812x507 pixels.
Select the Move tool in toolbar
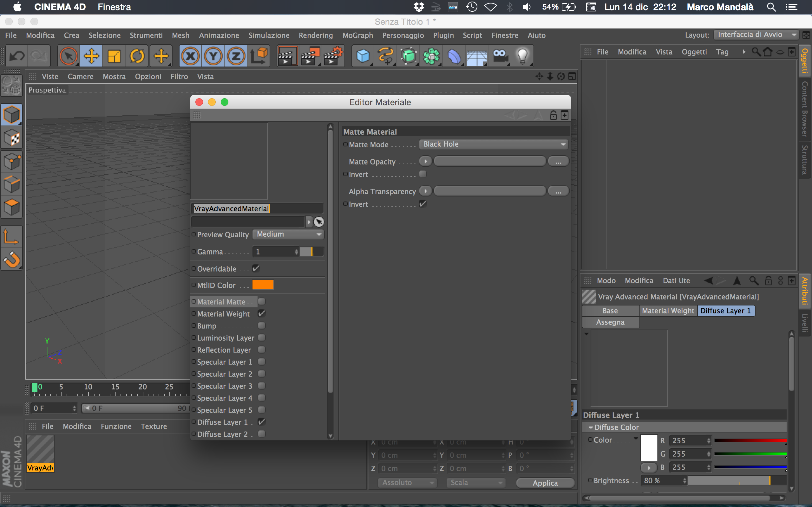click(x=91, y=56)
